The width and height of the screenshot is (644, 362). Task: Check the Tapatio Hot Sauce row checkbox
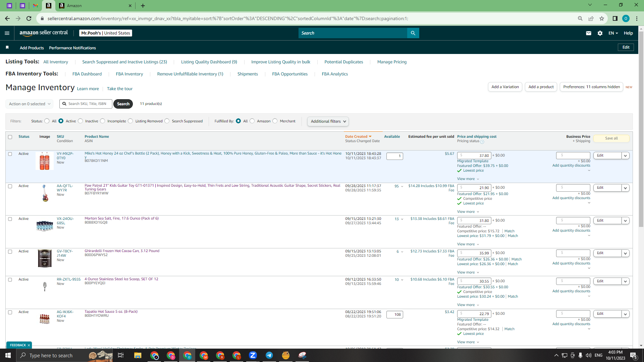tap(10, 312)
